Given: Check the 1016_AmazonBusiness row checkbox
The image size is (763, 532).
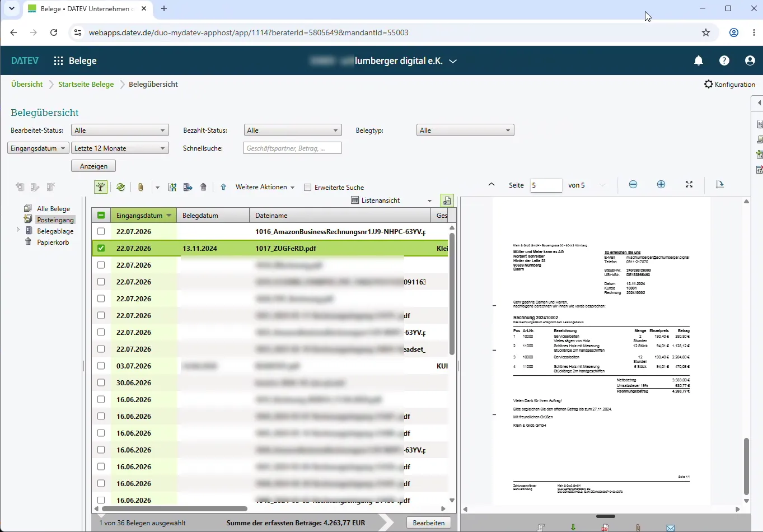Looking at the screenshot, I should coord(101,231).
